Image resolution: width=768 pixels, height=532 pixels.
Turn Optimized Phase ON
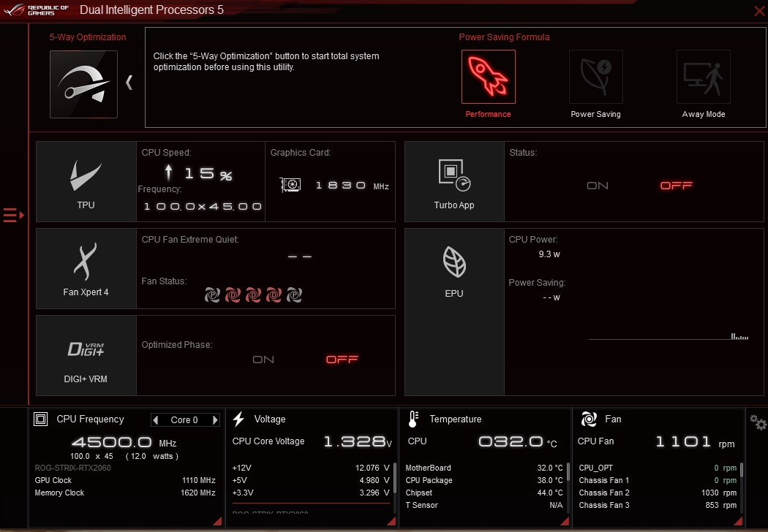263,360
